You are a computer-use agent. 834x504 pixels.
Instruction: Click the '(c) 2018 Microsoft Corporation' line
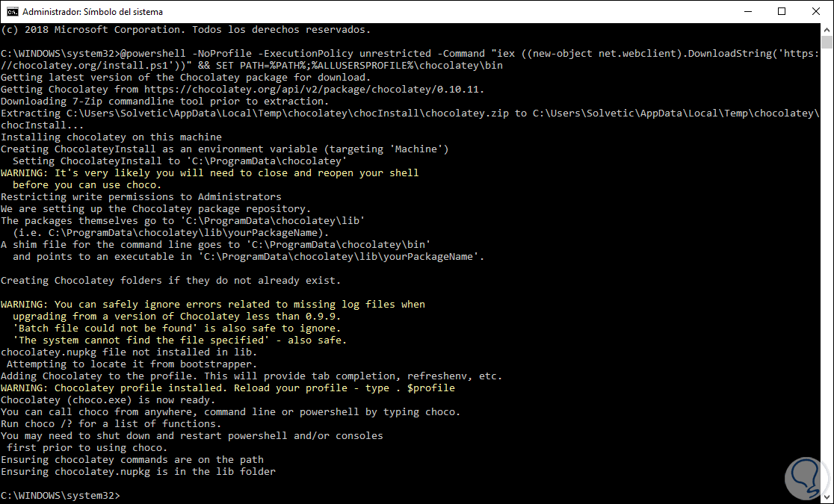tap(185, 30)
